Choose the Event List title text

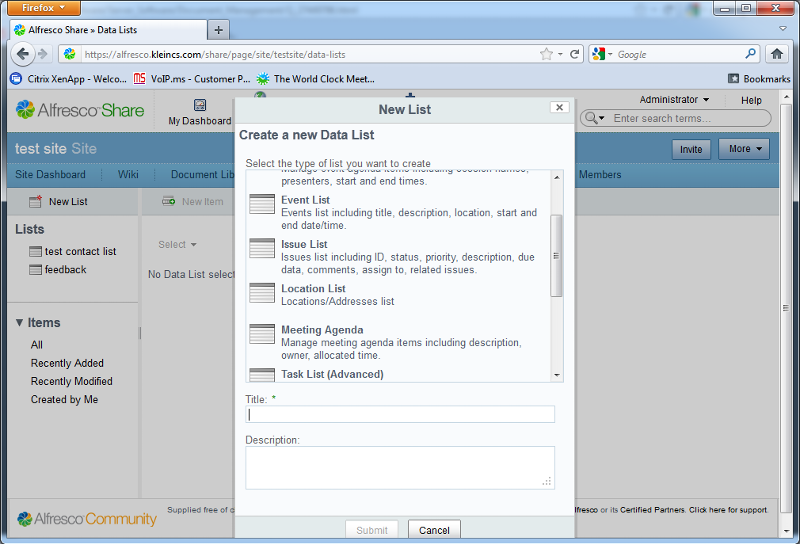click(x=306, y=200)
